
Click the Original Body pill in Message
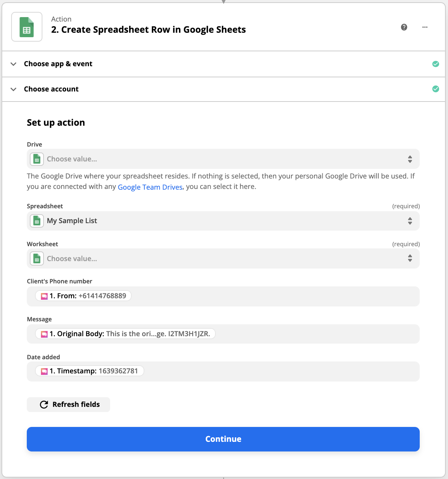pyautogui.click(x=125, y=334)
